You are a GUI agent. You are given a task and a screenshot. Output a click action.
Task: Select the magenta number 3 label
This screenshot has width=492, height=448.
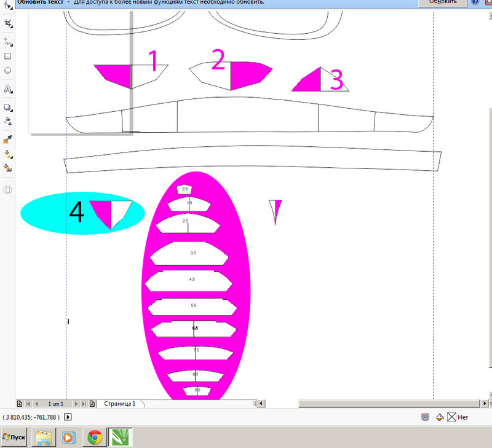tap(336, 80)
